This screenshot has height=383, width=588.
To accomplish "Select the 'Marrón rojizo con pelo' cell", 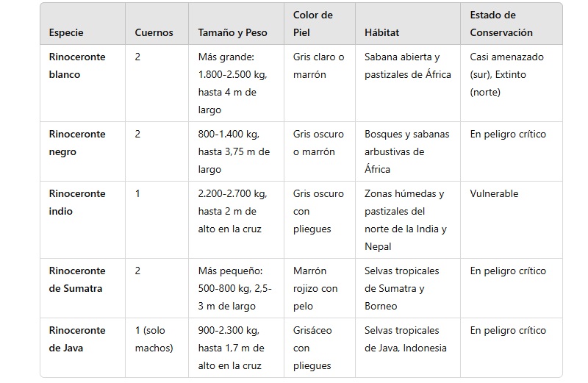I will 315,288.
